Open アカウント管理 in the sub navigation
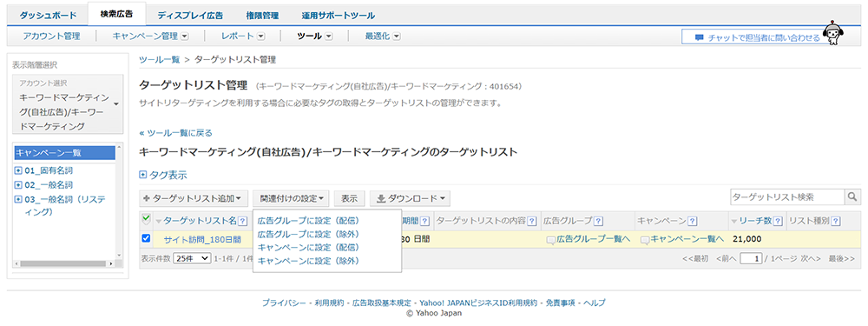 point(51,36)
